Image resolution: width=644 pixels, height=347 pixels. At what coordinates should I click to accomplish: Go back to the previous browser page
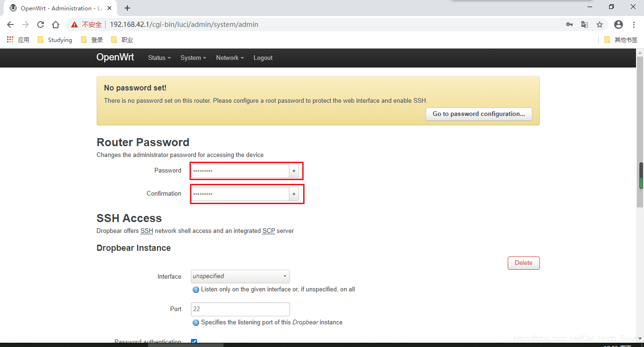pos(10,25)
